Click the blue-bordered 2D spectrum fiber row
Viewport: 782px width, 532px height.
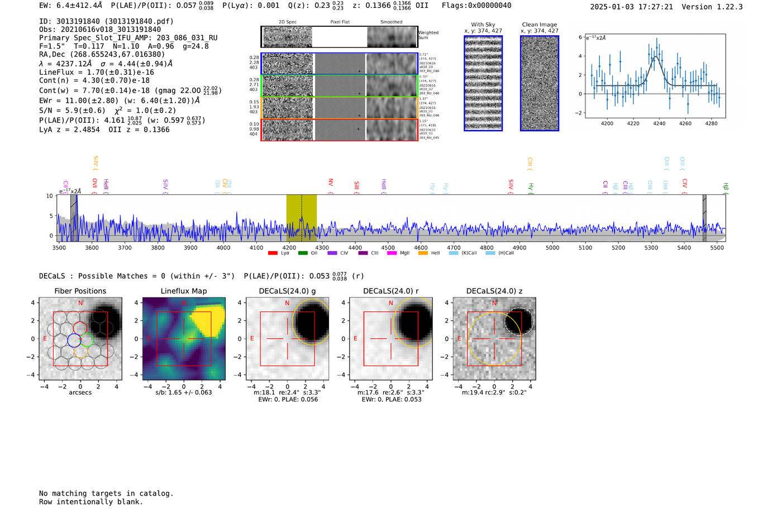pos(340,64)
